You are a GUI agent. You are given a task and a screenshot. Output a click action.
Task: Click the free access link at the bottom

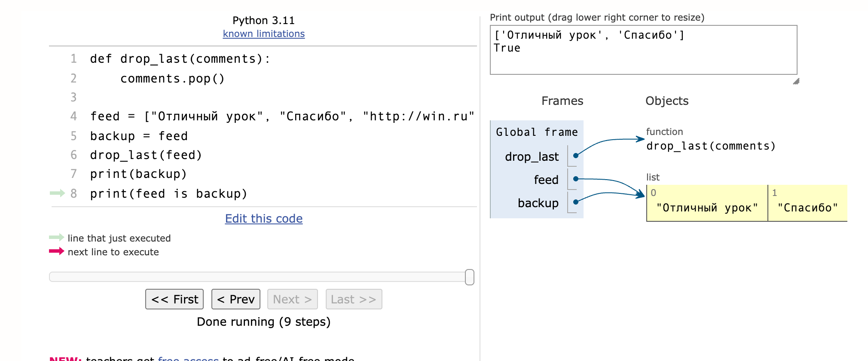(x=188, y=358)
